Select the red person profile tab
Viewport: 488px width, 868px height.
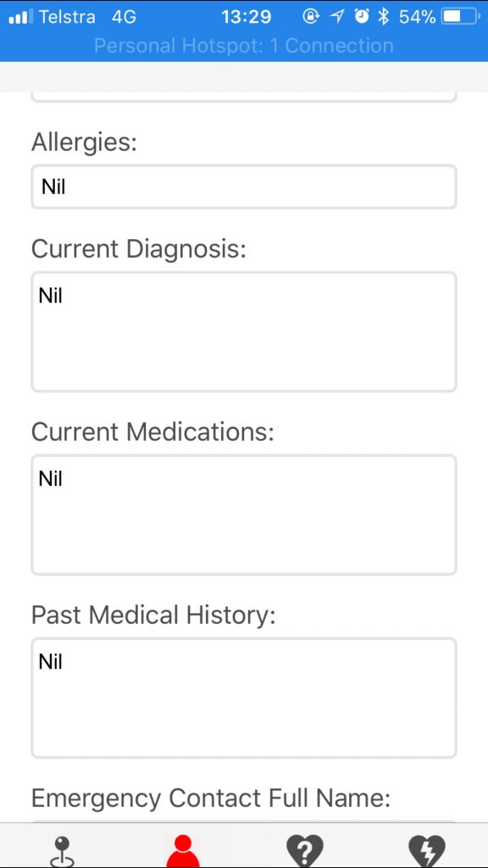pyautogui.click(x=183, y=851)
